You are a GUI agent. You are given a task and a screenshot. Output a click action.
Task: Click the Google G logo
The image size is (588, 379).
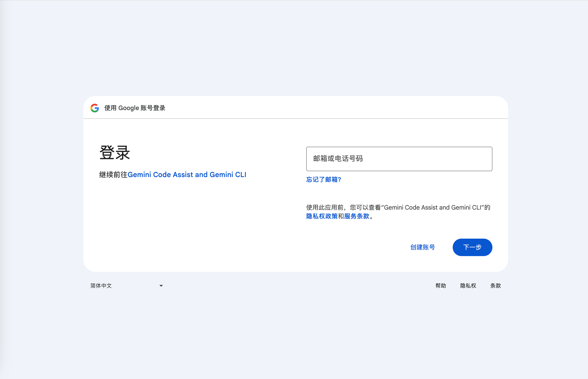95,108
